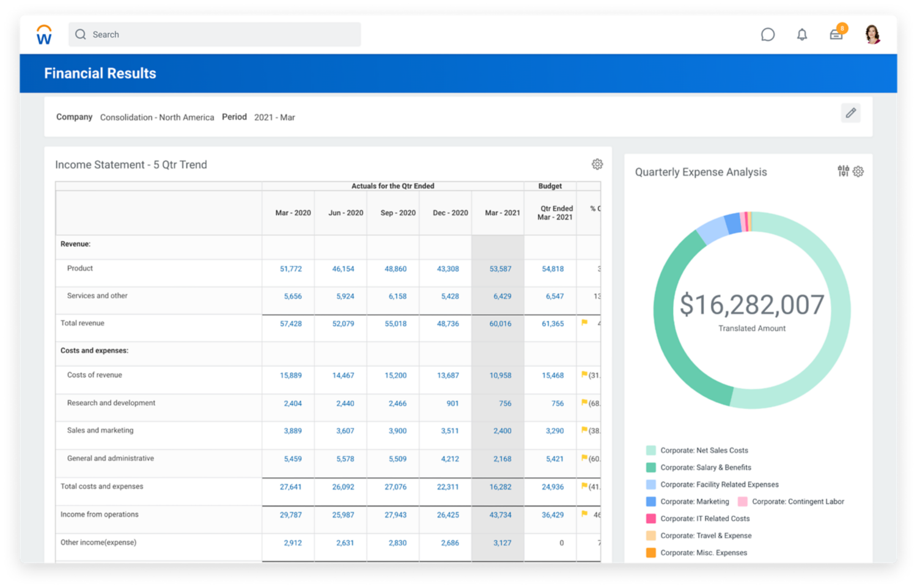This screenshot has height=588, width=917.
Task: Click in the Search field
Action: pos(214,35)
